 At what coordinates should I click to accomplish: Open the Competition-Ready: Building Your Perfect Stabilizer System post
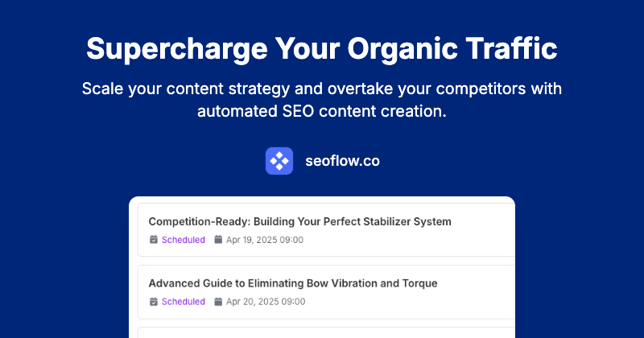click(x=299, y=221)
